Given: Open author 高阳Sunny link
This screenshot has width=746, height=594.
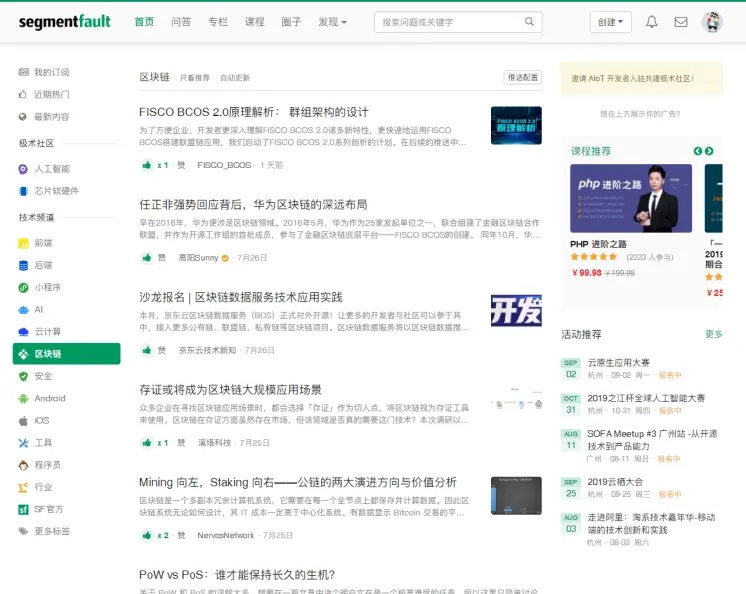Looking at the screenshot, I should [x=198, y=258].
